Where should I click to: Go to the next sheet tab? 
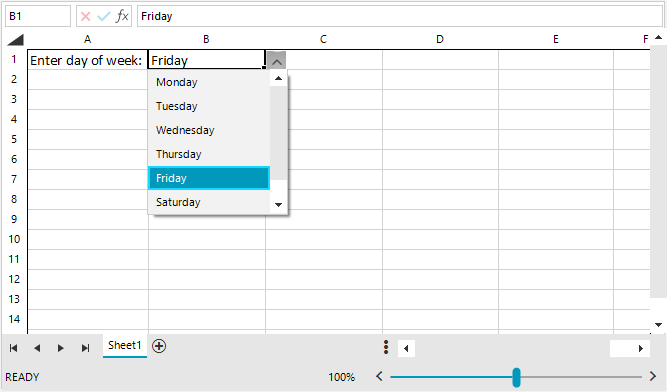(60, 348)
